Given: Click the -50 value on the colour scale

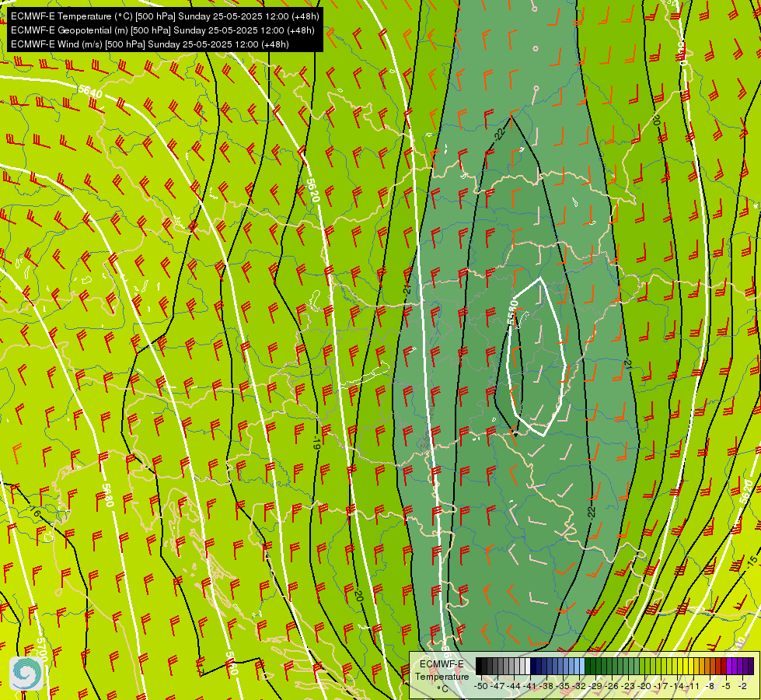Looking at the screenshot, I should [x=480, y=686].
